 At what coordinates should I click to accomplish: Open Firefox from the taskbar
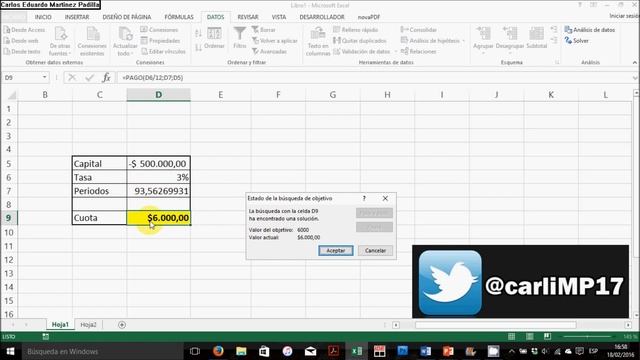coord(218,351)
